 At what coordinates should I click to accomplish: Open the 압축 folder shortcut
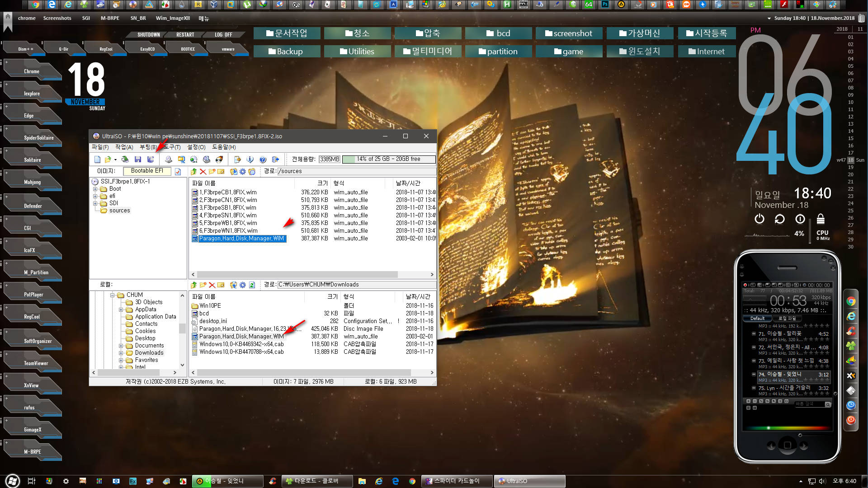(x=428, y=33)
